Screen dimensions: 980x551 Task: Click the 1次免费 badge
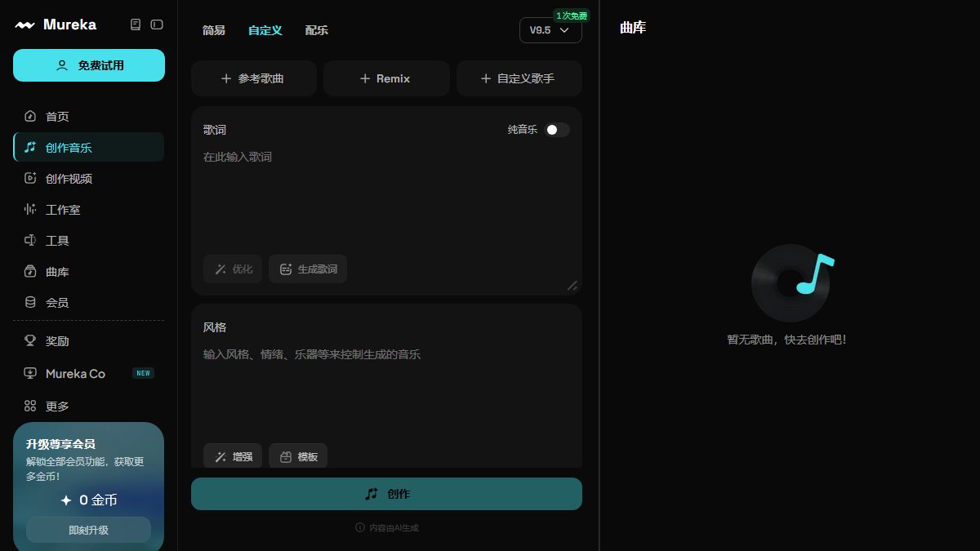(x=571, y=16)
